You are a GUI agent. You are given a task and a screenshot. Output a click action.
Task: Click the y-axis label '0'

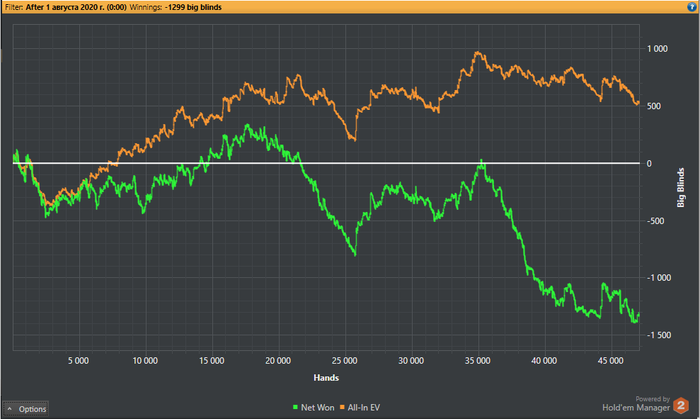coord(649,163)
